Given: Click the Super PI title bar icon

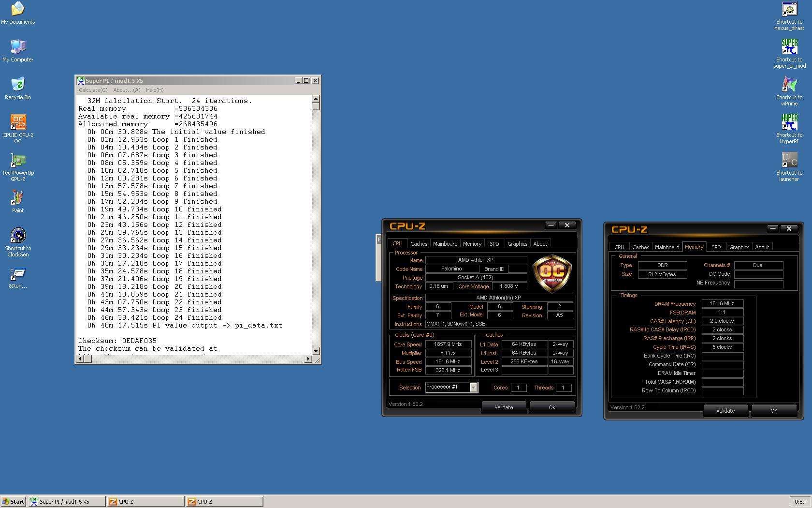Looking at the screenshot, I should coord(81,81).
